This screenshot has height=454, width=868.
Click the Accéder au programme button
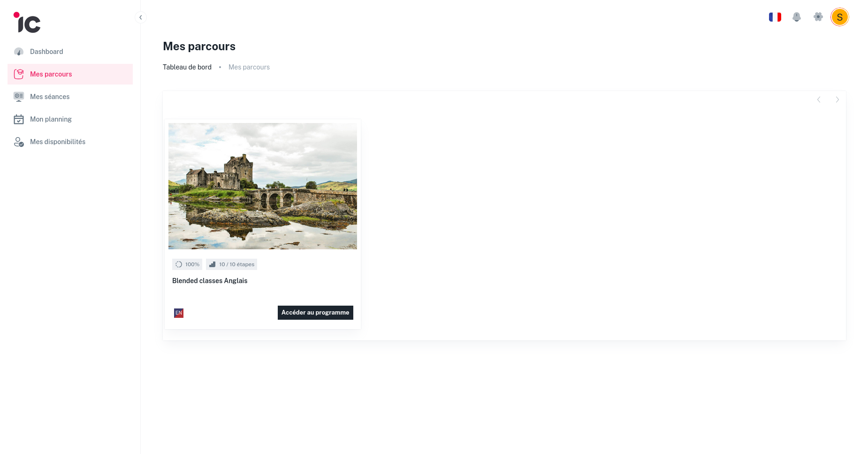pos(315,312)
